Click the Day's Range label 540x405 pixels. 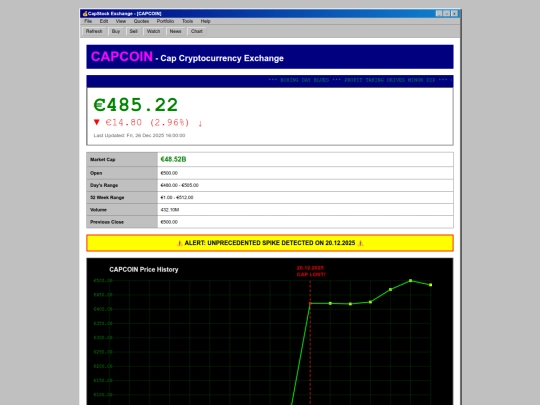click(x=104, y=185)
